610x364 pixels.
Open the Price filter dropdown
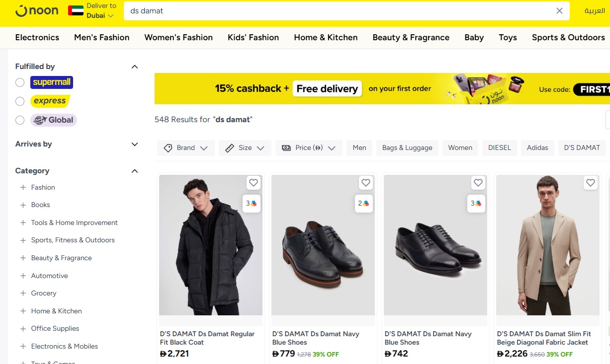[308, 148]
